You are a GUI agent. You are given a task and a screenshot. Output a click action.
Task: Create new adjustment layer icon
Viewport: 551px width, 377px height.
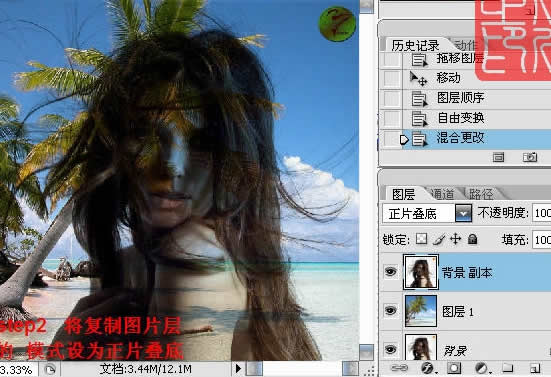(481, 368)
